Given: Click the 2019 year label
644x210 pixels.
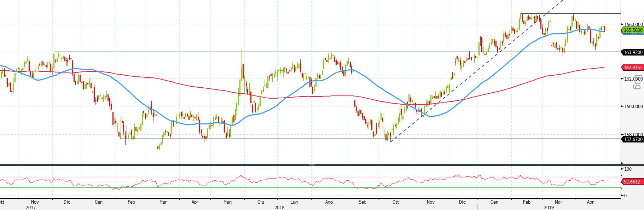Looking at the screenshot, I should pyautogui.click(x=549, y=208).
